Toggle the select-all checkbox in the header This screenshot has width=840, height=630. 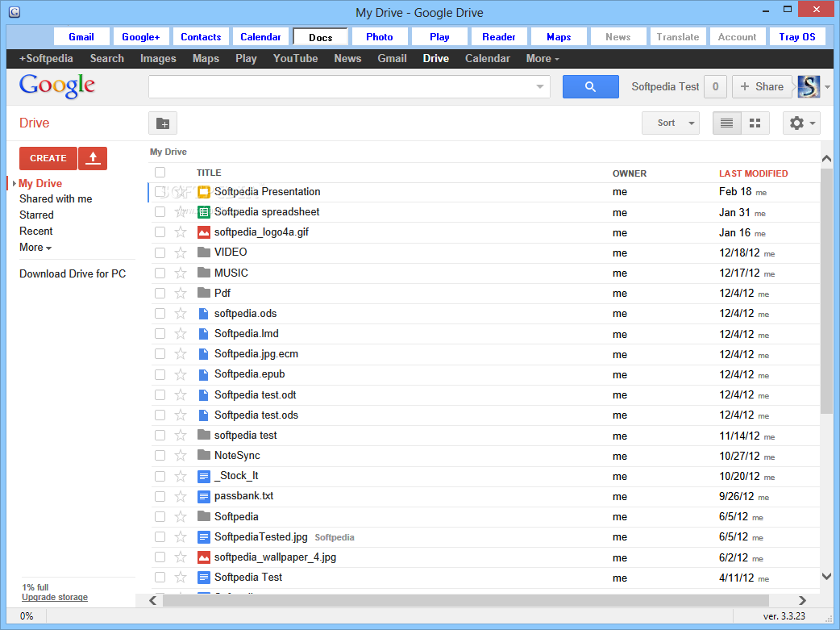point(160,172)
